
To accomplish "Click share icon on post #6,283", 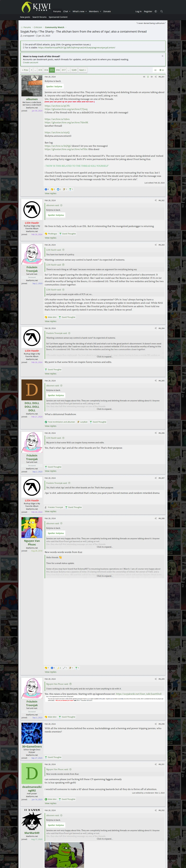I will pos(156,245).
